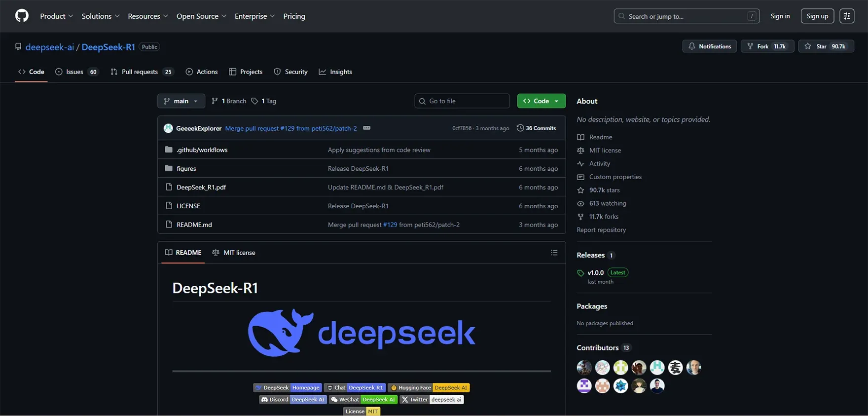Open Custom properties
The image size is (868, 416).
point(610,177)
